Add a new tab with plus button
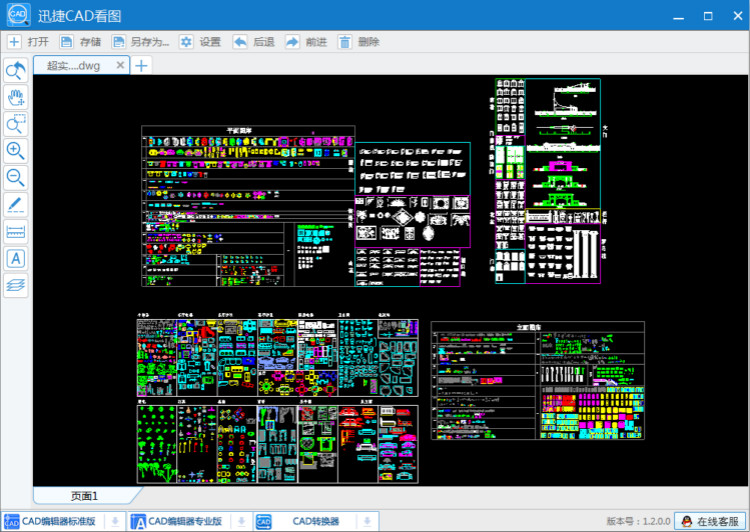The width and height of the screenshot is (750, 532). (x=142, y=66)
